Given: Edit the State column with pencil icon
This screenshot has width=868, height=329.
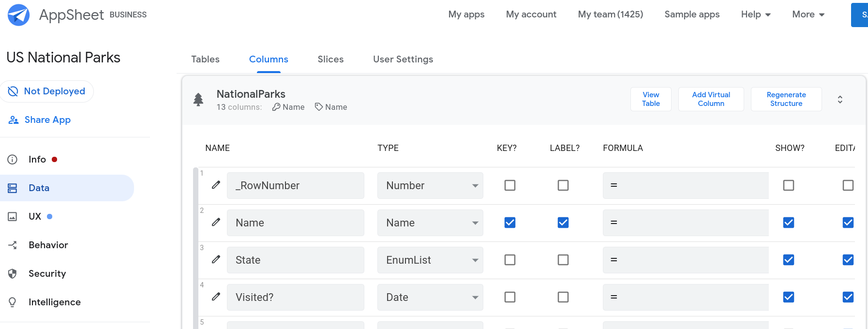Looking at the screenshot, I should (x=216, y=259).
